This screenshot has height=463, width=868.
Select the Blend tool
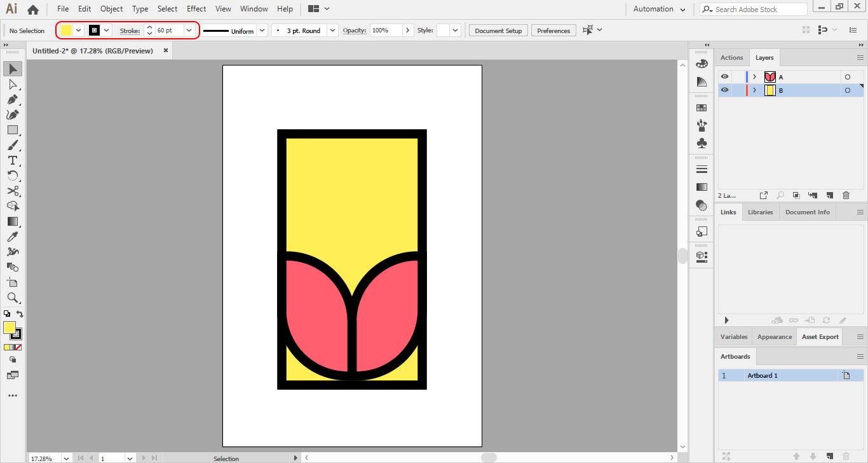click(12, 267)
